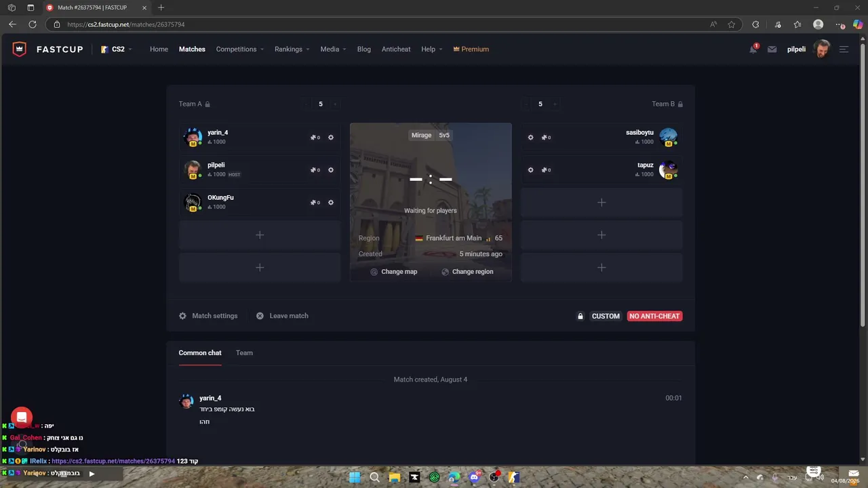The width and height of the screenshot is (868, 488).
Task: Click the Change region button
Action: pyautogui.click(x=467, y=272)
